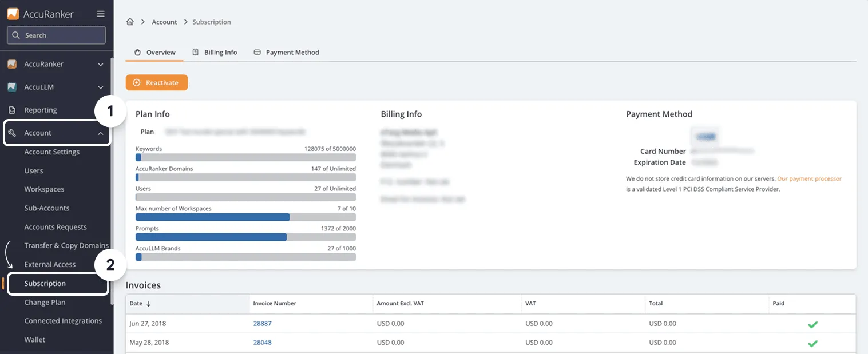The width and height of the screenshot is (868, 354).
Task: Switch to the Overview tab
Action: 154,52
